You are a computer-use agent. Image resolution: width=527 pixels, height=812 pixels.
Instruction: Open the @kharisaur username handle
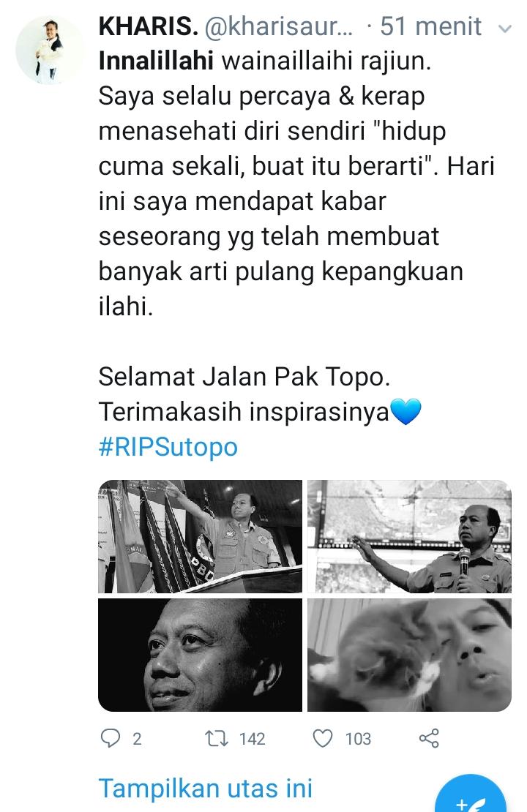[279, 26]
